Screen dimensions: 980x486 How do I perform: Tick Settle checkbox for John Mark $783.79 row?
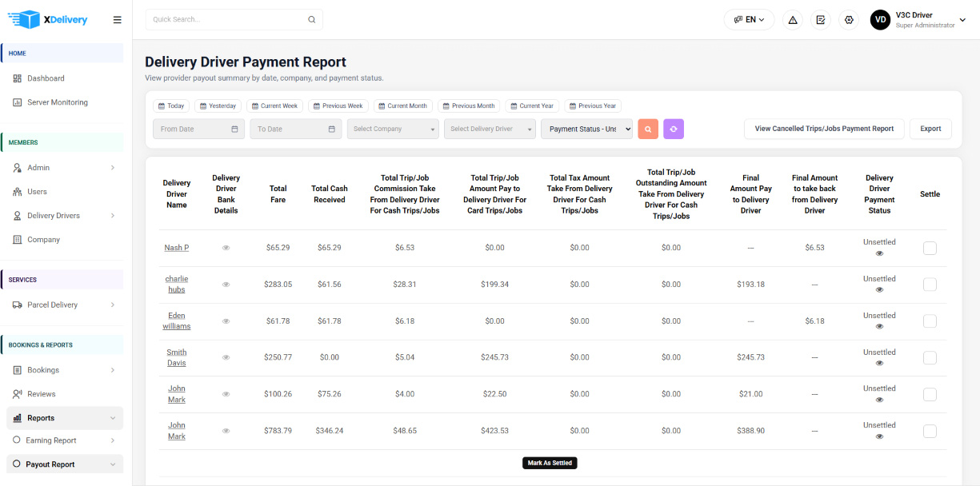click(930, 431)
